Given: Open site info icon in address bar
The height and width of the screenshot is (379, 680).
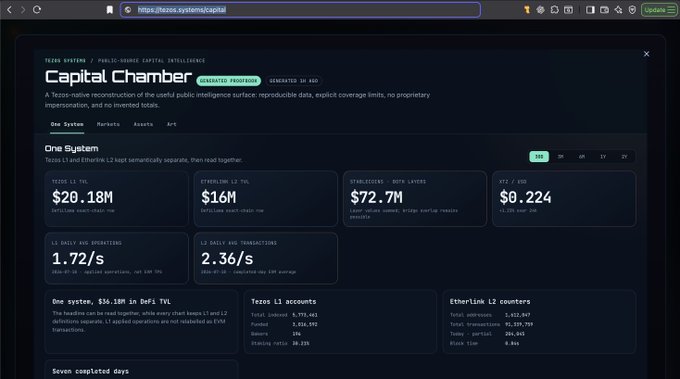Looking at the screenshot, I should (x=128, y=10).
